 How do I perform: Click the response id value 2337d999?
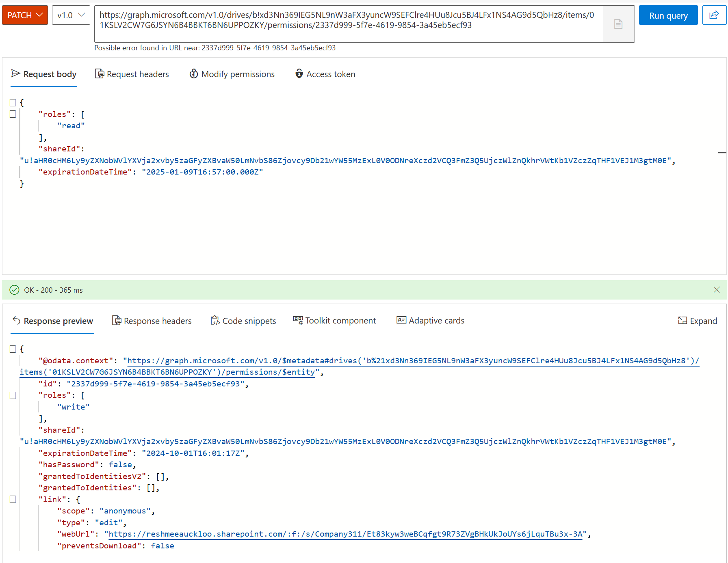tap(156, 384)
